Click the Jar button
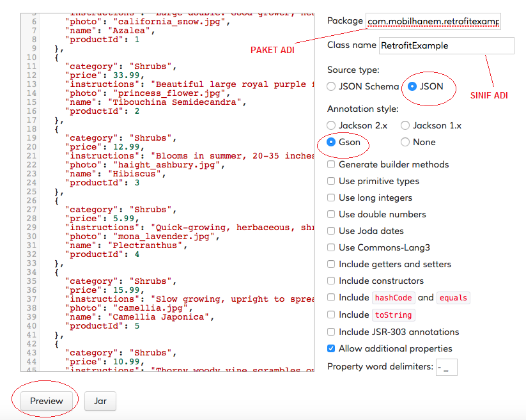 tap(100, 401)
